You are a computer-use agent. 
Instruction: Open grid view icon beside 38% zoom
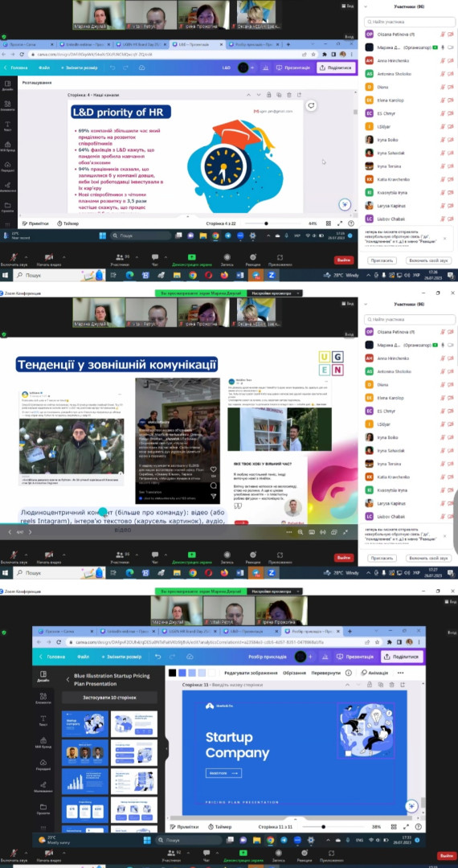(395, 826)
